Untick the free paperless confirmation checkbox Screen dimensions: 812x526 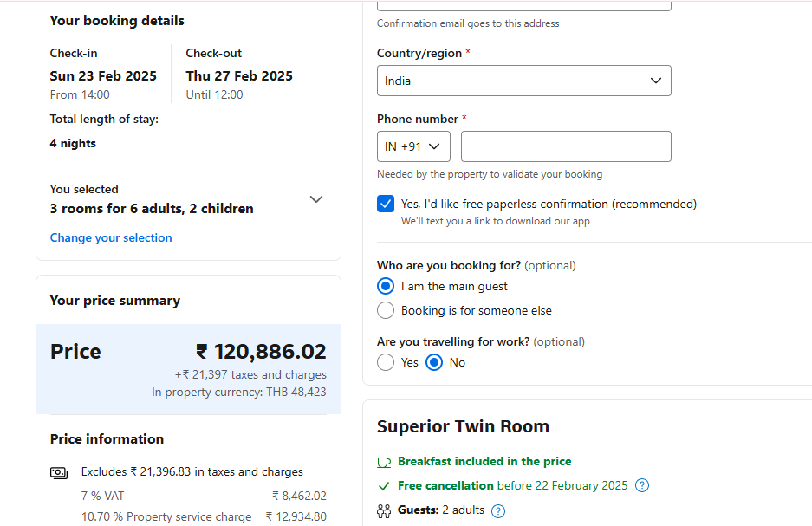tap(386, 204)
